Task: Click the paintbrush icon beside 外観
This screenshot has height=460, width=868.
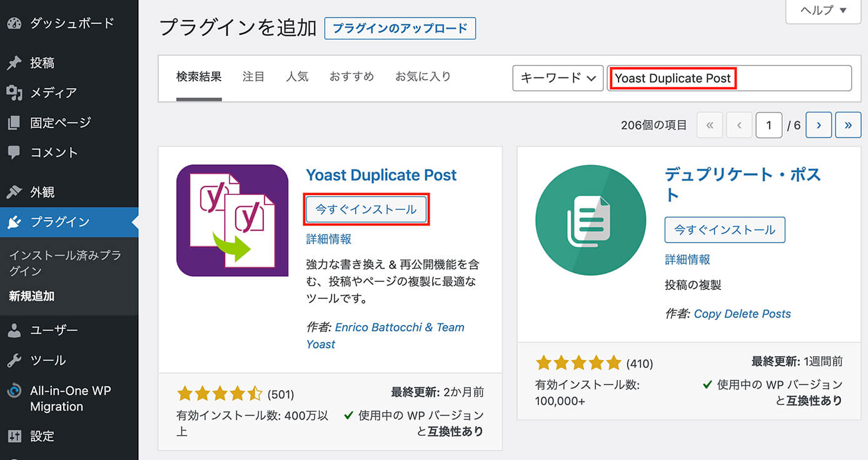Action: [x=14, y=192]
